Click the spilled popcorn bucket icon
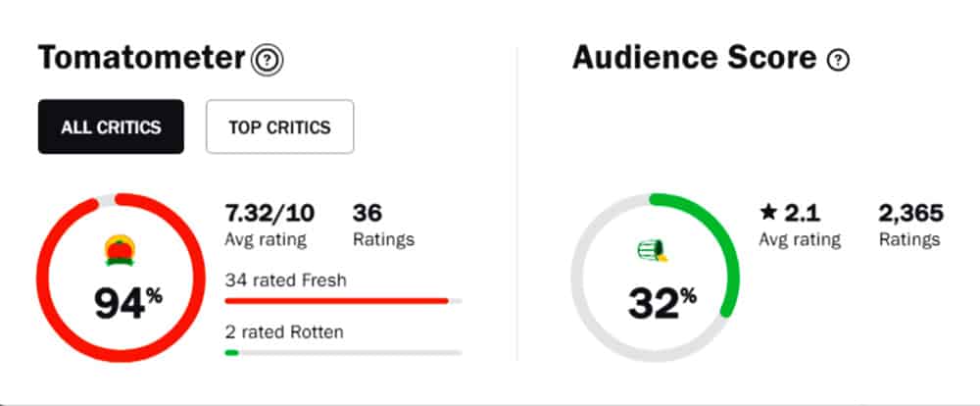 pyautogui.click(x=652, y=252)
